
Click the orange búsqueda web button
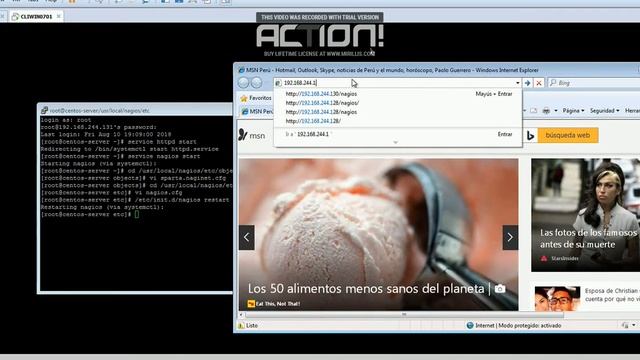click(x=568, y=135)
